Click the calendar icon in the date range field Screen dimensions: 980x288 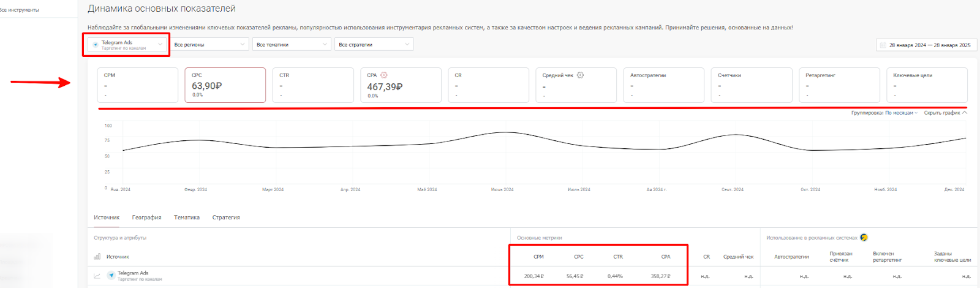(x=883, y=45)
